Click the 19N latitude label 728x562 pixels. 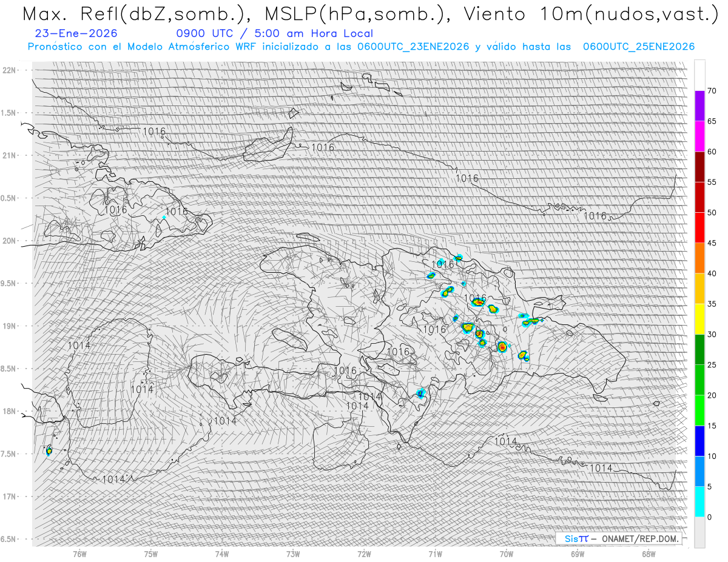pyautogui.click(x=10, y=326)
